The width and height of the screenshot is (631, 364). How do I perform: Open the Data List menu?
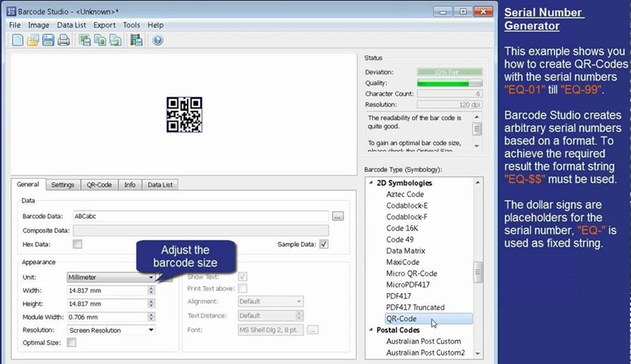tap(71, 25)
